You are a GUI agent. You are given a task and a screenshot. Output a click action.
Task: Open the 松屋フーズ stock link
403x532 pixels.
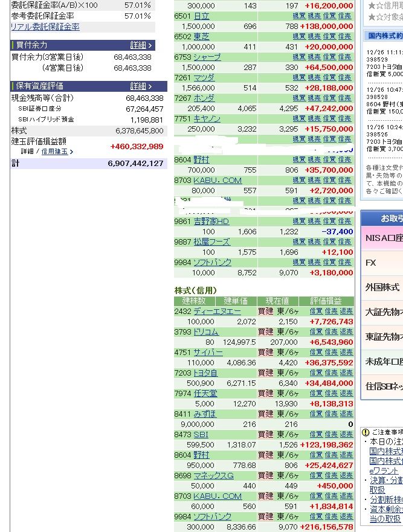pyautogui.click(x=212, y=242)
